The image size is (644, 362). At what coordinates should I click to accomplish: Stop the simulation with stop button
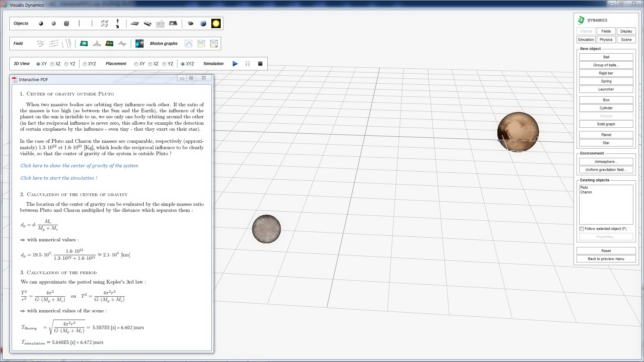point(260,64)
